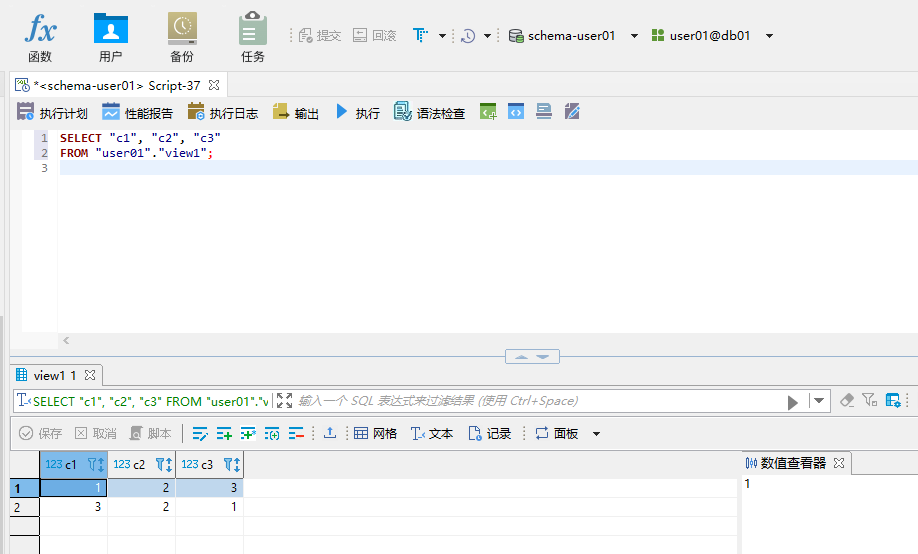Click the 输出 (output) toolbar button
This screenshot has height=554, width=918.
(295, 113)
